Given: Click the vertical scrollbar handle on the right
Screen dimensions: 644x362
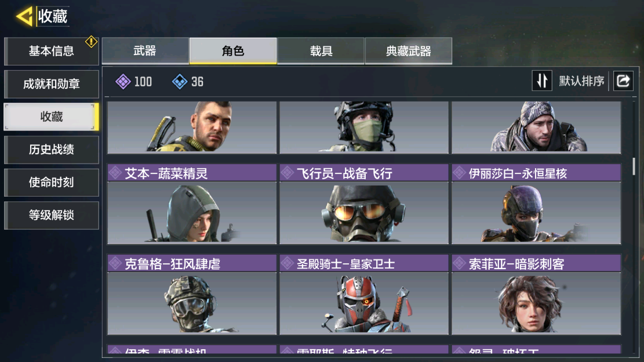Looking at the screenshot, I should click(x=634, y=166).
